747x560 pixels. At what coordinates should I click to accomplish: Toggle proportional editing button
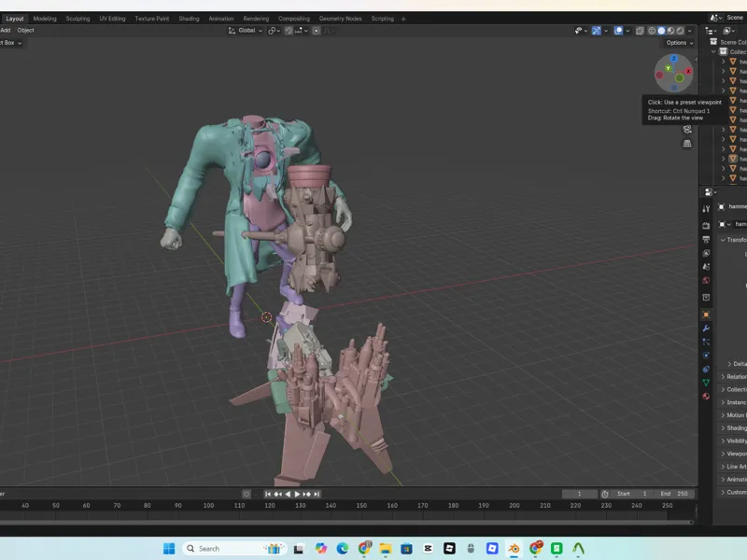point(317,31)
